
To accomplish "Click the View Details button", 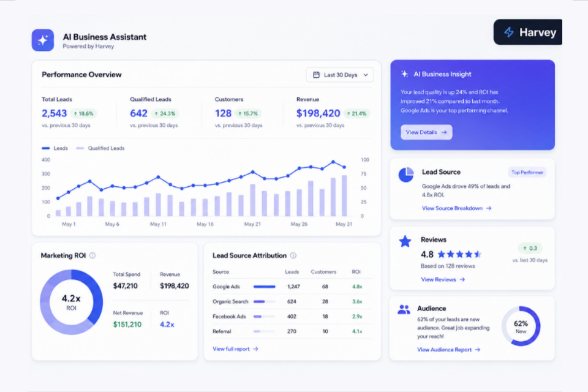I will [426, 132].
